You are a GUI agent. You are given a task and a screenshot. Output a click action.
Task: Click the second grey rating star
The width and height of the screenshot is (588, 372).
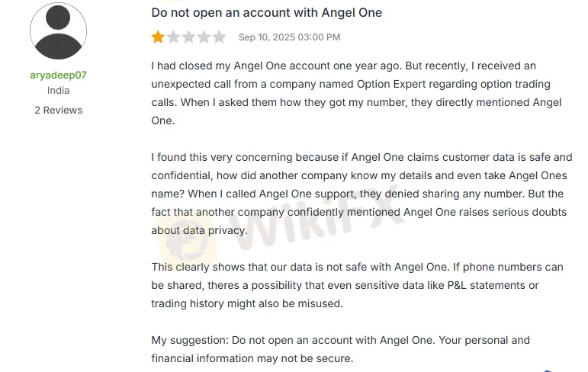click(173, 37)
